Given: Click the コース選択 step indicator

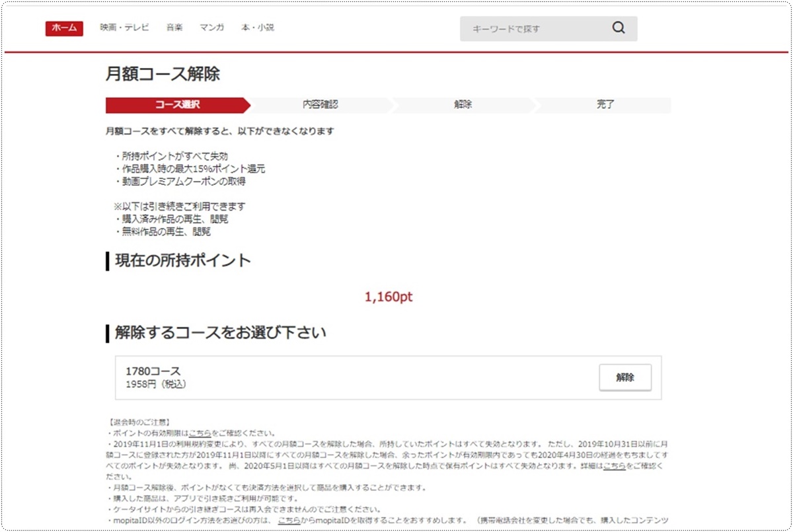Looking at the screenshot, I should click(x=177, y=105).
